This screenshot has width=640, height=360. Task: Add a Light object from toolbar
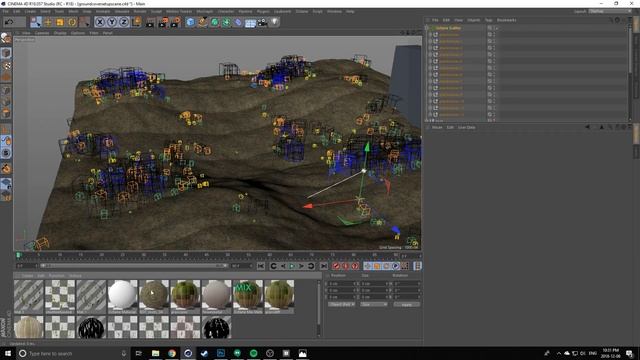point(275,22)
